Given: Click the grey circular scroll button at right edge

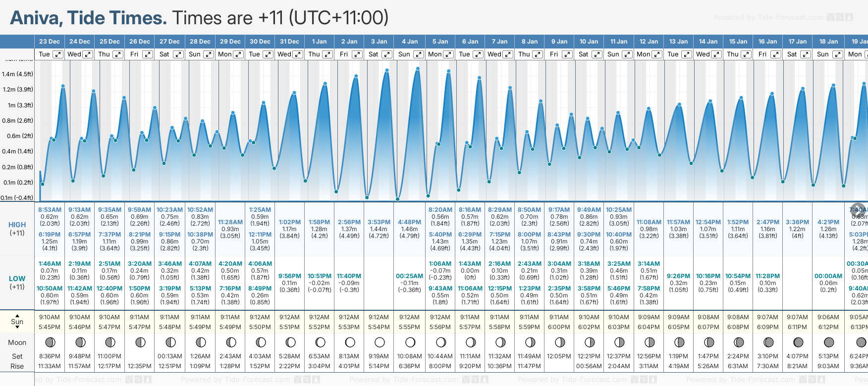Looking at the screenshot, I should (858, 210).
